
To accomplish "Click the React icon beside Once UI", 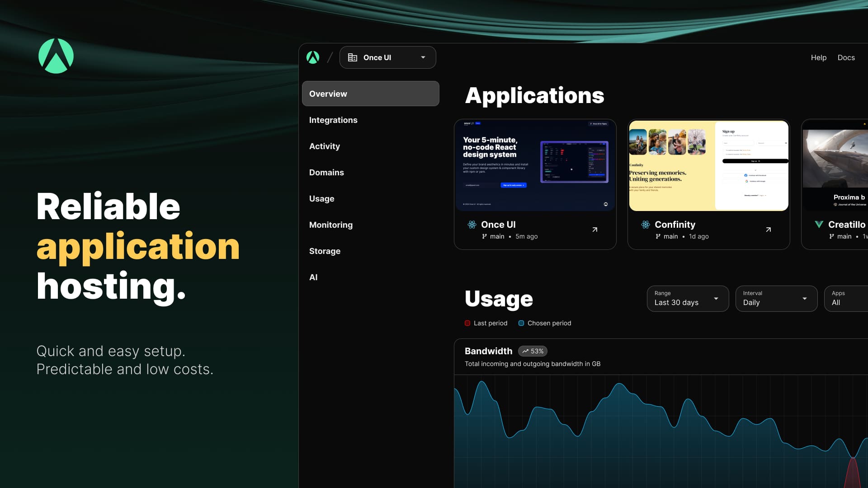I will coord(472,225).
